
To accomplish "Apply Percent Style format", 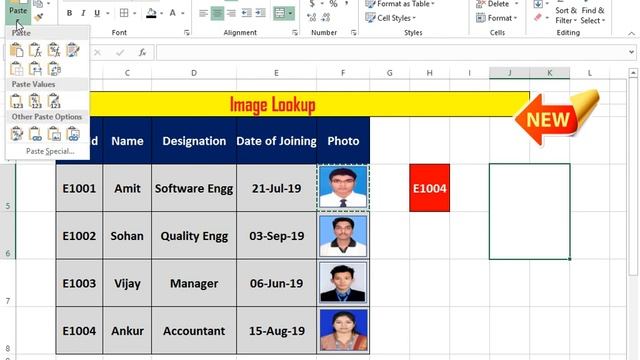I will click(333, 4).
